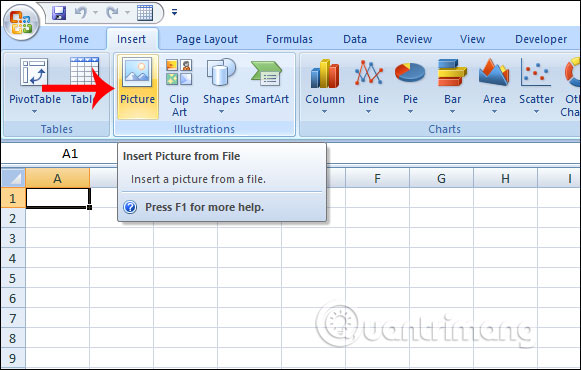Select row 4 header
Viewport: 581px width, 370px height.
click(x=13, y=258)
